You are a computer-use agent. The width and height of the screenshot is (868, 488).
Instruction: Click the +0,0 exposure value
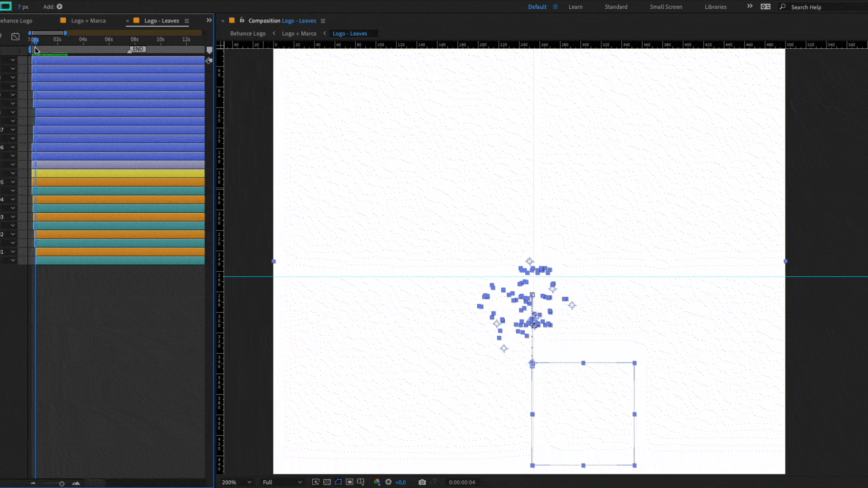[400, 483]
